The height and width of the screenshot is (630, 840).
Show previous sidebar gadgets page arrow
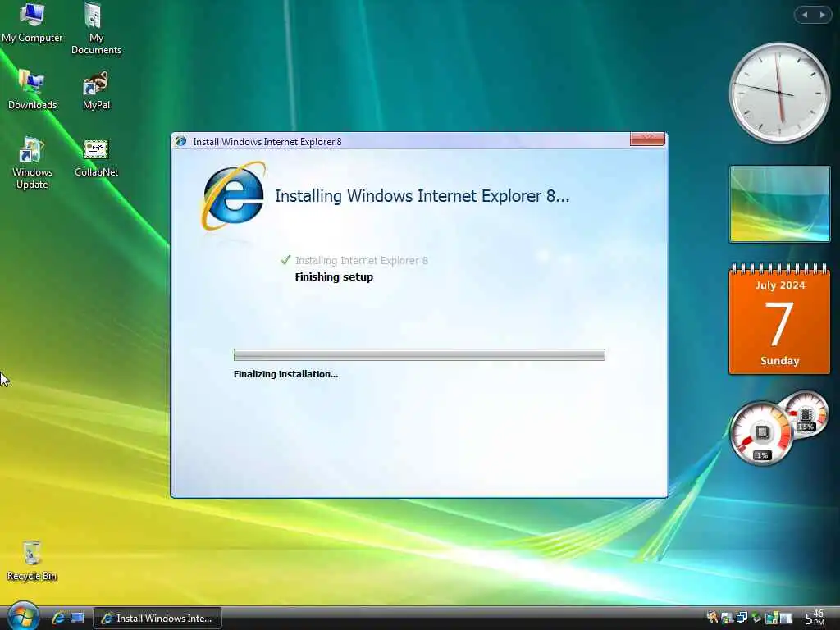tap(805, 15)
